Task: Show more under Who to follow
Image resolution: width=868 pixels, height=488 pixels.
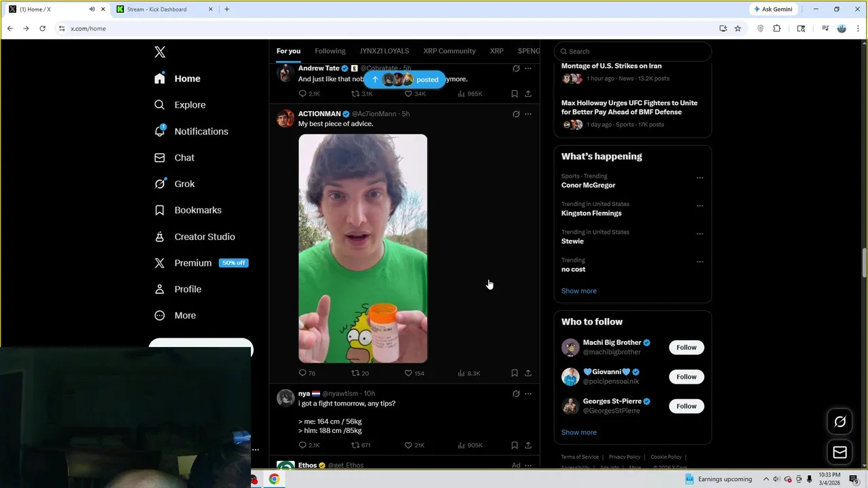Action: click(x=579, y=432)
